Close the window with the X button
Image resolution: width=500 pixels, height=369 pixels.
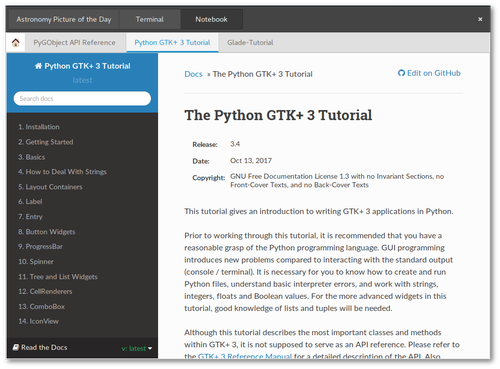tap(480, 19)
